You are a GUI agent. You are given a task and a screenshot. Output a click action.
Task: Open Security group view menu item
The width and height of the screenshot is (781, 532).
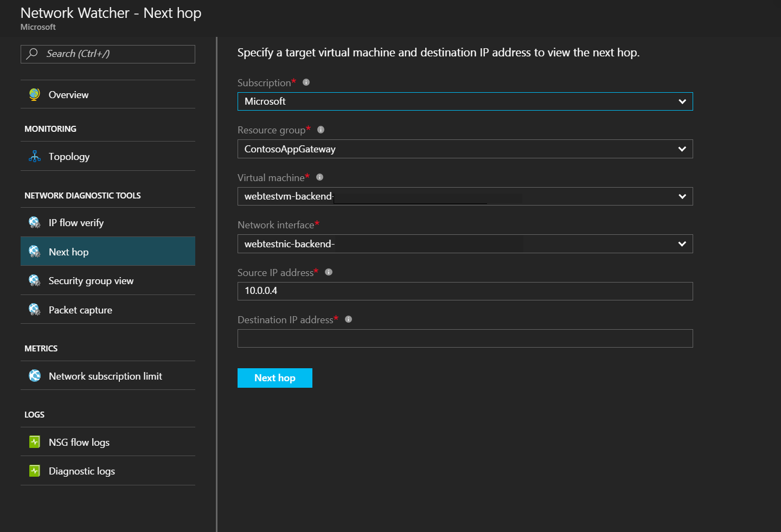click(91, 281)
